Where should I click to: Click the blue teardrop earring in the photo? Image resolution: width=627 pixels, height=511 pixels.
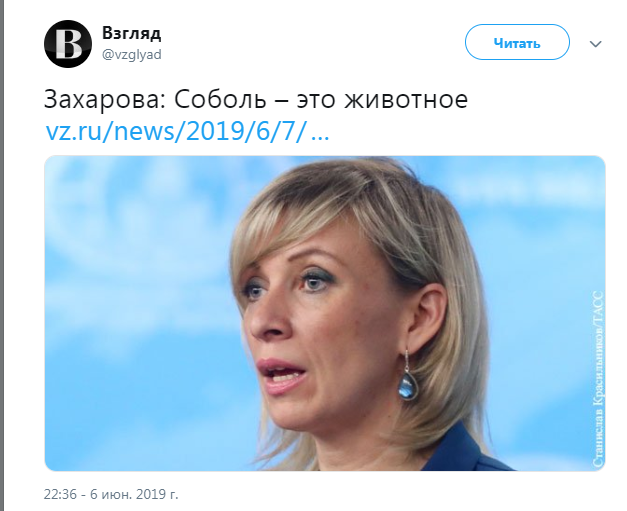tap(408, 383)
